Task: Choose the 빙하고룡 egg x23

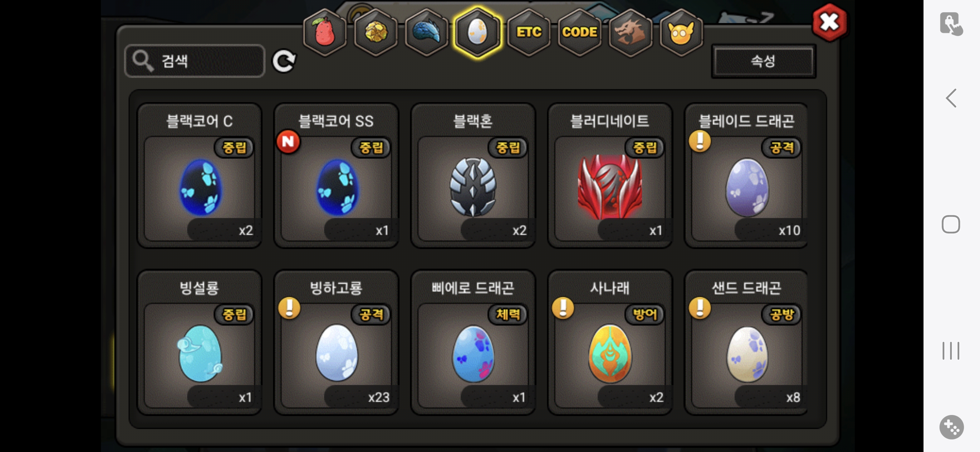Action: pos(336,342)
